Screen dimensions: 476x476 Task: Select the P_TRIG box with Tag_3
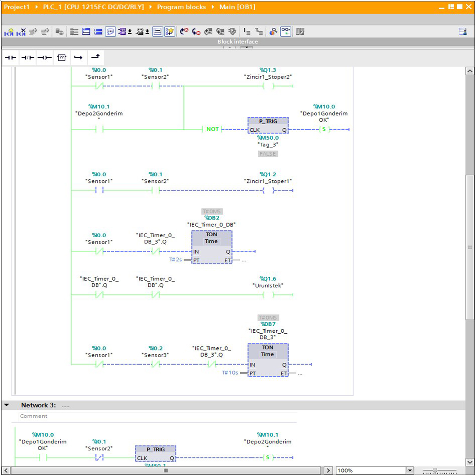click(x=268, y=126)
